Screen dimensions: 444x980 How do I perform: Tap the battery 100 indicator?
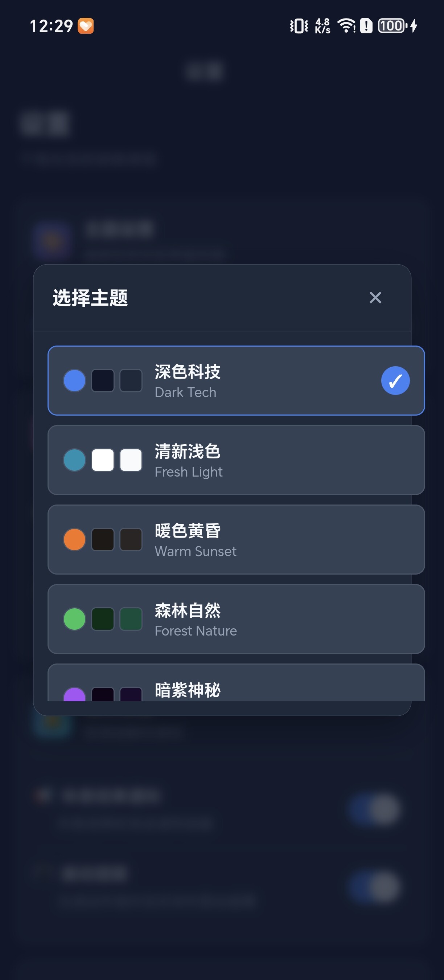pos(391,26)
